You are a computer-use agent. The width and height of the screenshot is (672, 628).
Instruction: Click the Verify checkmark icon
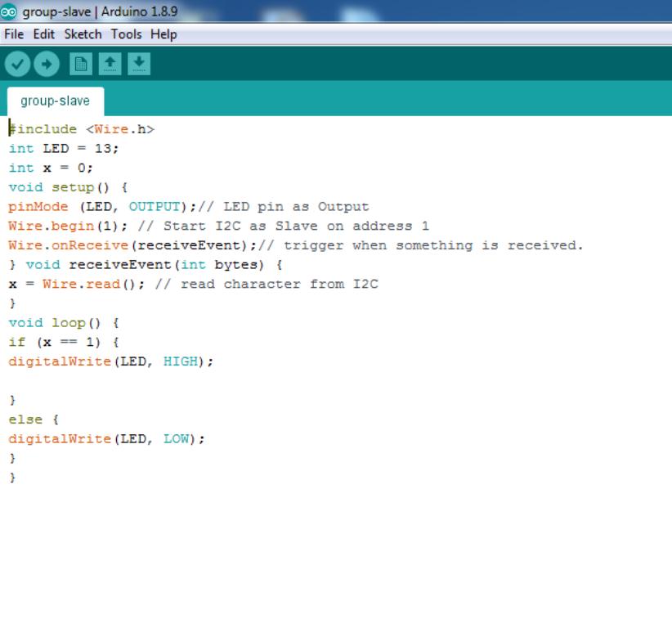pyautogui.click(x=17, y=65)
